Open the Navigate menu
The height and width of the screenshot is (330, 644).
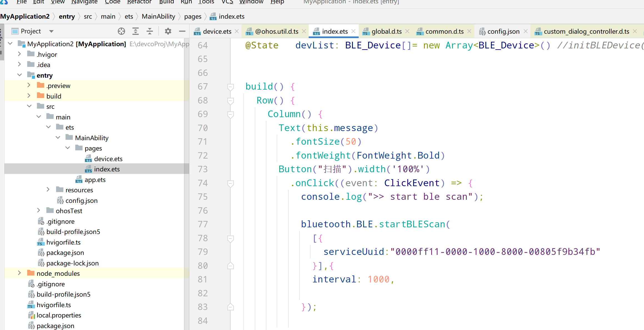point(84,2)
